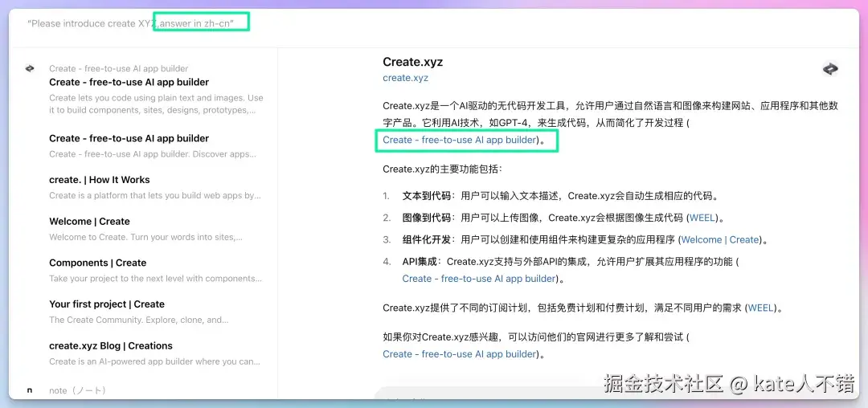Open the 'Components | Create' result
Image resolution: width=868 pixels, height=408 pixels.
click(x=97, y=263)
